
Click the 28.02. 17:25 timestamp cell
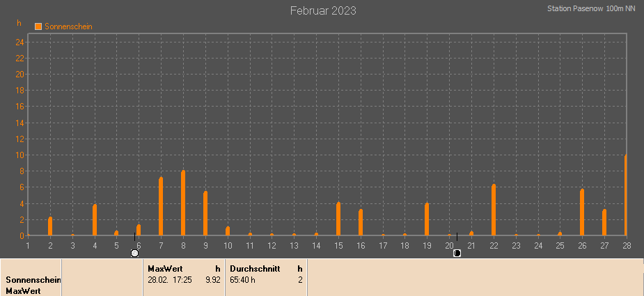click(168, 281)
